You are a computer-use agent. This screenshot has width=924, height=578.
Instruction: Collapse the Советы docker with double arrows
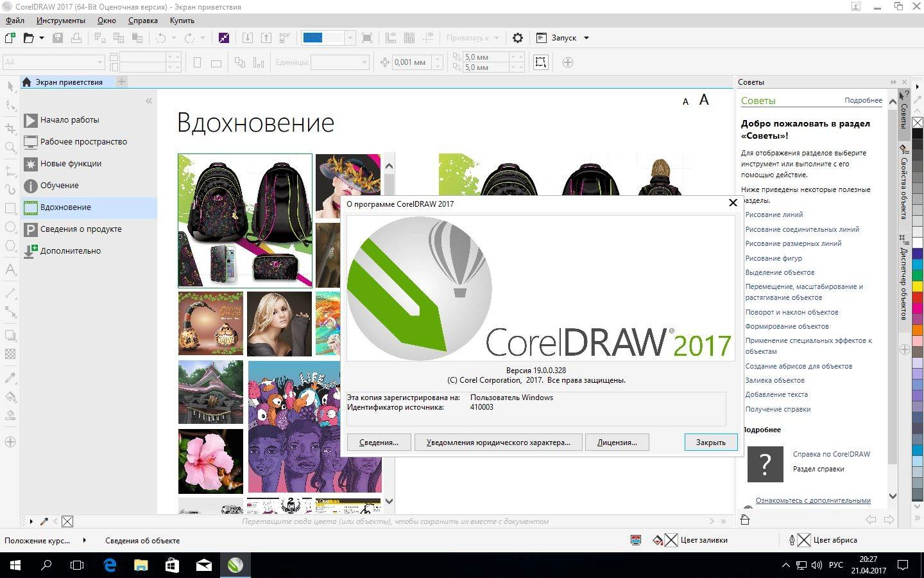coord(893,82)
